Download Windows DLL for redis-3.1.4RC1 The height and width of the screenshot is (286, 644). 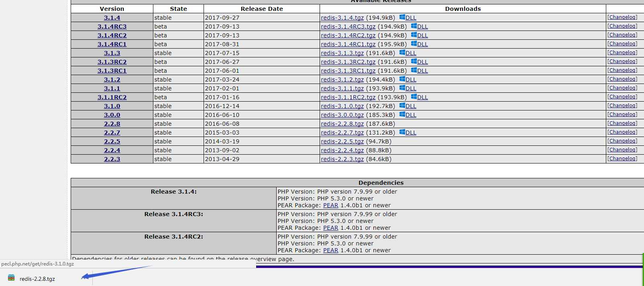(420, 44)
